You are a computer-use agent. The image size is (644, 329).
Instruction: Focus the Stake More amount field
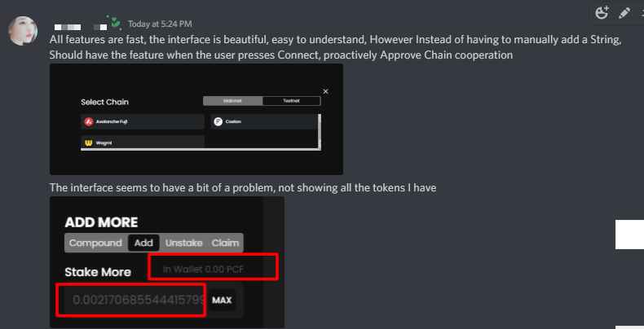131,300
